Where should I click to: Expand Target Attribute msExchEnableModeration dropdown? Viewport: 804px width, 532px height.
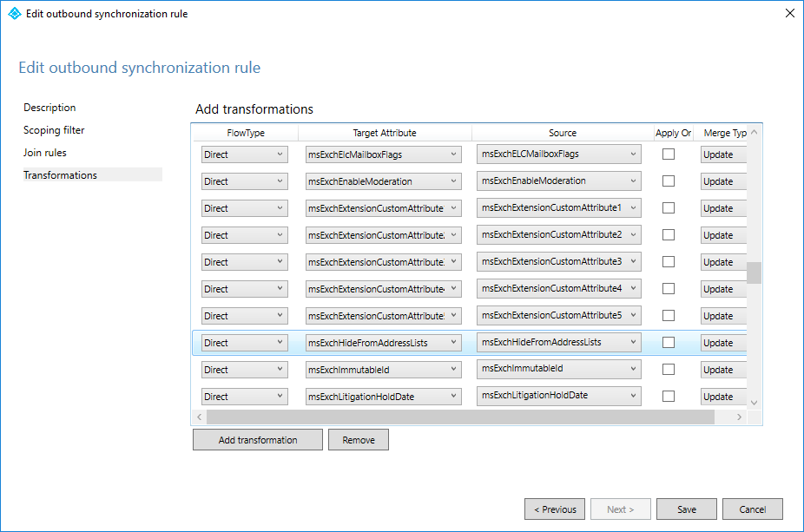[384, 181]
